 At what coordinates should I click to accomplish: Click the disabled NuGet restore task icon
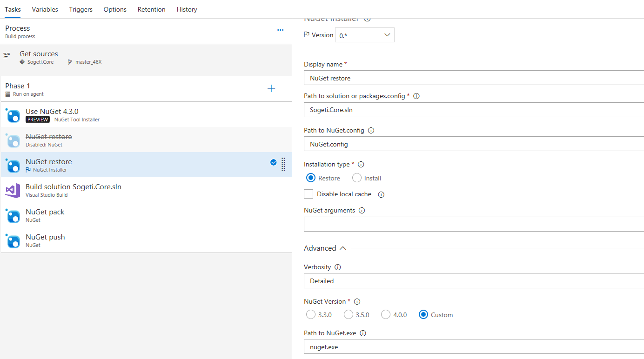12,140
